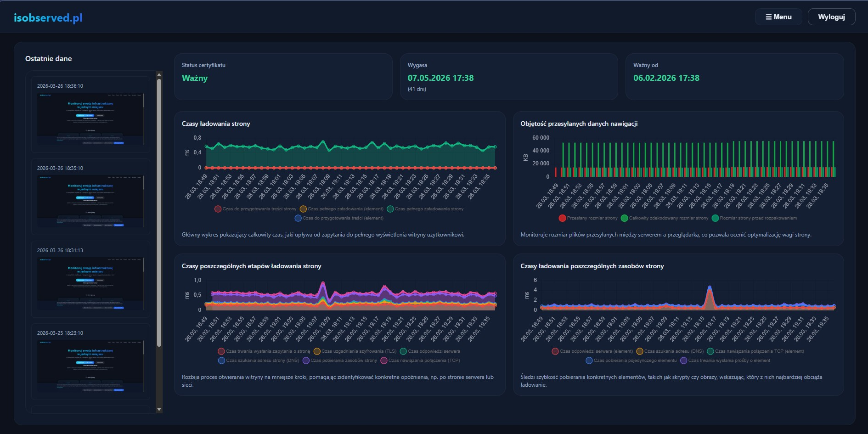Click description starting 'Monitoruje rozmiar plików'
Image resolution: width=868 pixels, height=434 pixels.
click(666, 235)
